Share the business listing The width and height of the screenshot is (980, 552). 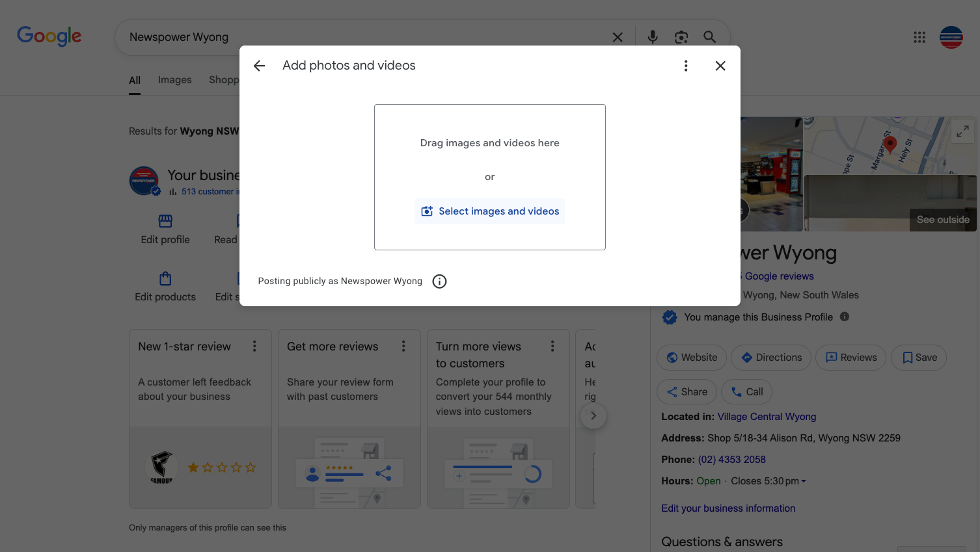(687, 392)
